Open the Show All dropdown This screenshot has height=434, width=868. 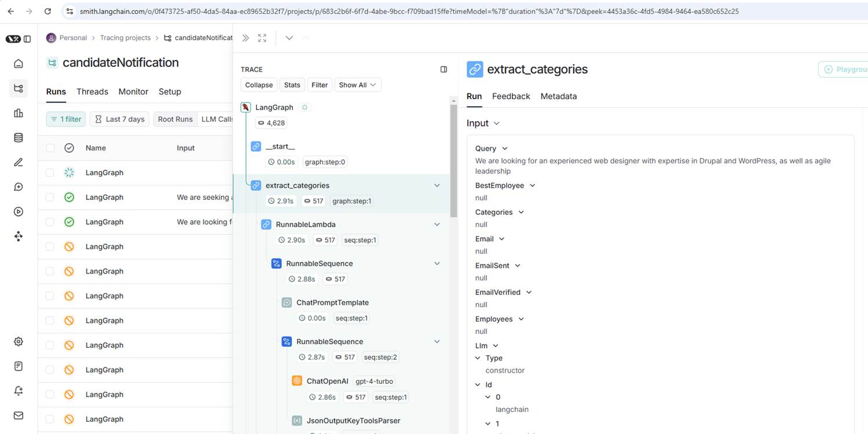357,85
